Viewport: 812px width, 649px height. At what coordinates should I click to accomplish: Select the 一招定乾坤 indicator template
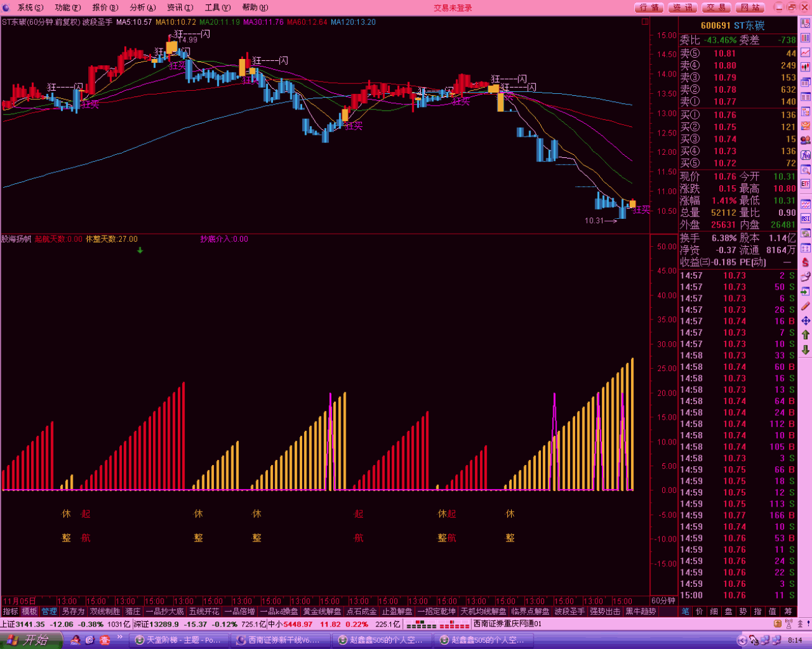pos(436,612)
